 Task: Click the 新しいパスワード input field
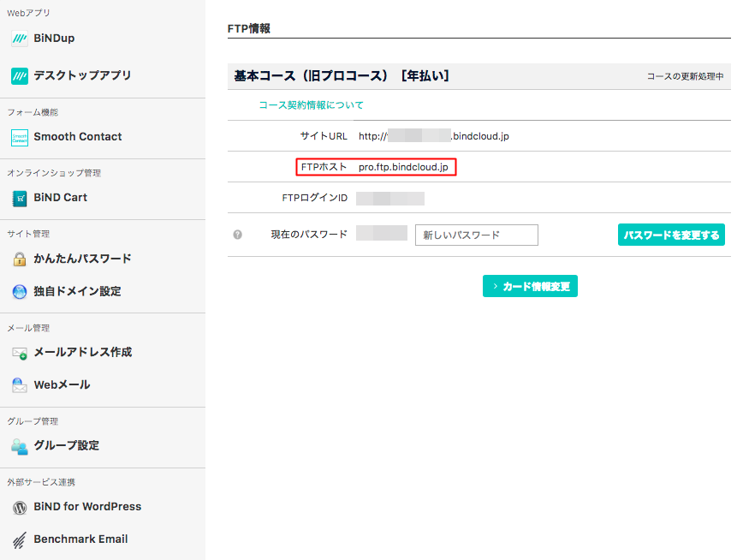pyautogui.click(x=476, y=235)
